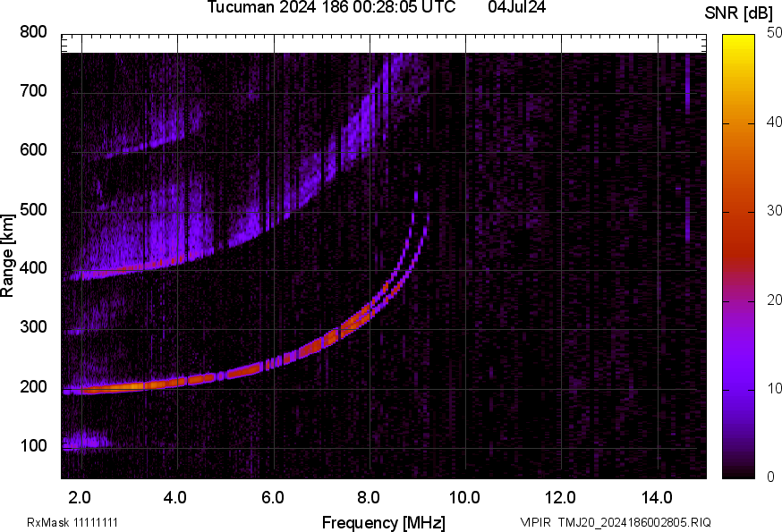Screen dimensions: 782x532
Task: Click the 'RxMask 11111111' footer text
Action: click(72, 522)
